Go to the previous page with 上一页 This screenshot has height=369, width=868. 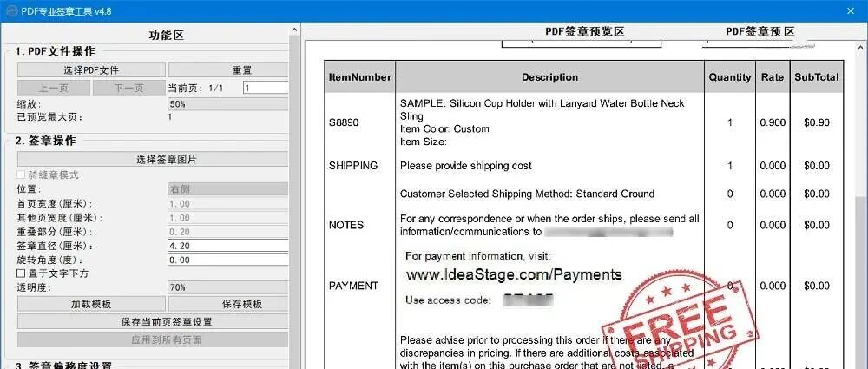pyautogui.click(x=54, y=88)
